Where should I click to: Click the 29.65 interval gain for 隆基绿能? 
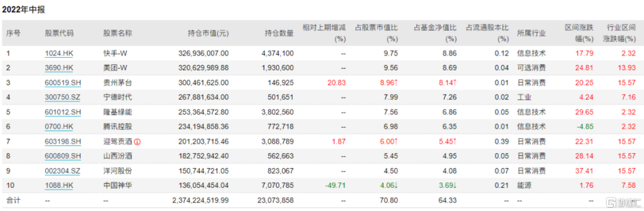click(585, 112)
